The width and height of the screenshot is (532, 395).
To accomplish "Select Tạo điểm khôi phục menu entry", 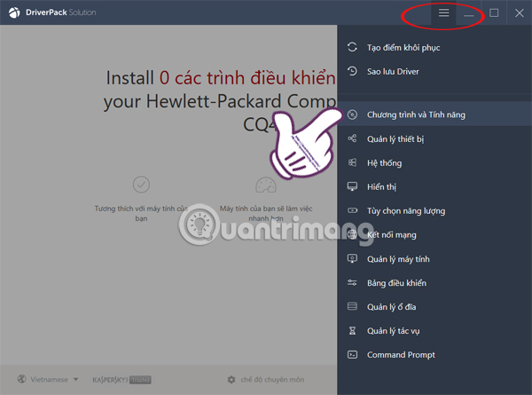I will tap(434, 47).
